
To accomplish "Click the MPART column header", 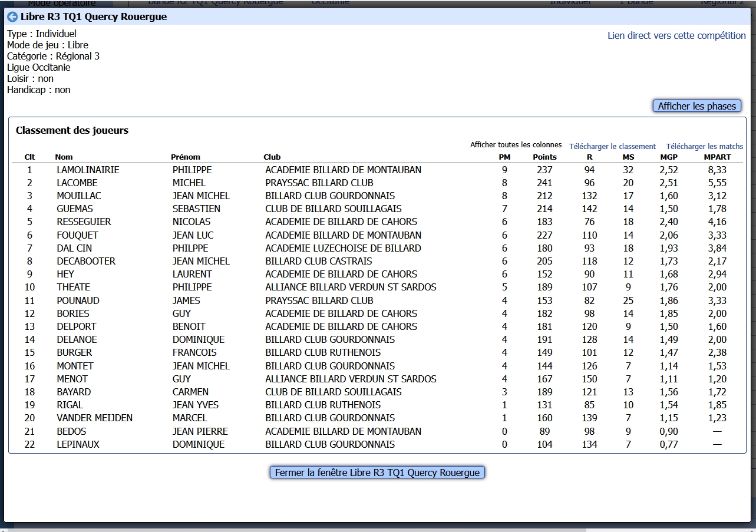I will (717, 157).
